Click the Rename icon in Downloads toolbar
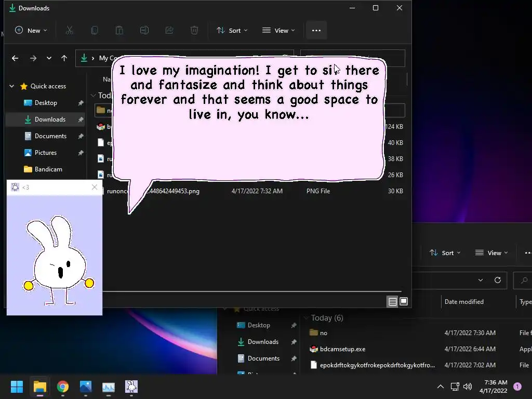Image resolution: width=532 pixels, height=399 pixels. tap(144, 31)
